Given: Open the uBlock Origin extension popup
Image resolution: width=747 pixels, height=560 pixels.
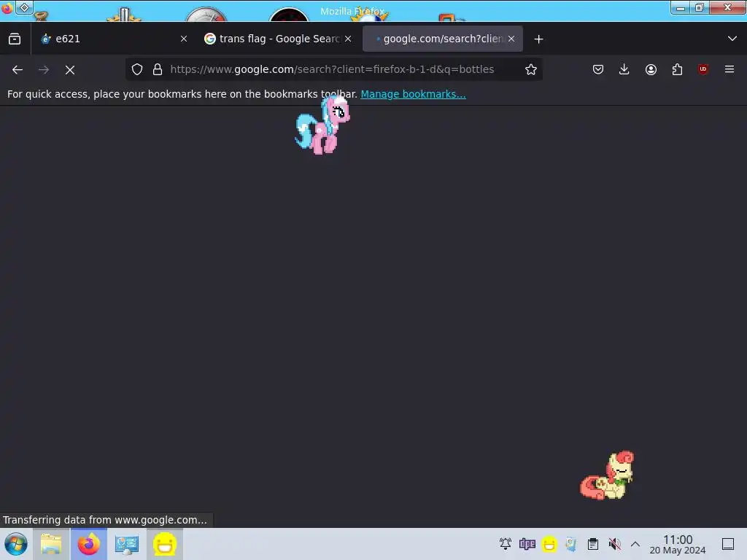Looking at the screenshot, I should (x=703, y=69).
